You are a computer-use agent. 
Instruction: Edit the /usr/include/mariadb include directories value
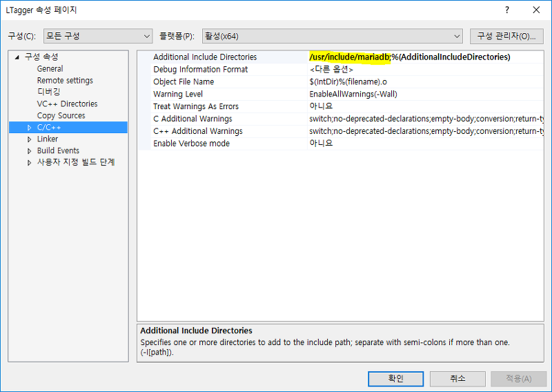pos(425,57)
